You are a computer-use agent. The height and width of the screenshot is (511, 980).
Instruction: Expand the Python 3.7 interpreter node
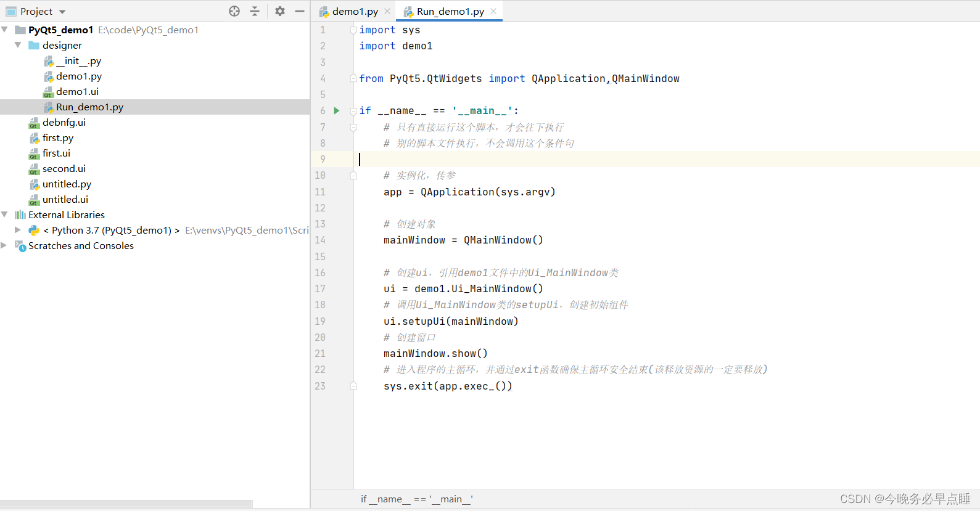(x=18, y=230)
